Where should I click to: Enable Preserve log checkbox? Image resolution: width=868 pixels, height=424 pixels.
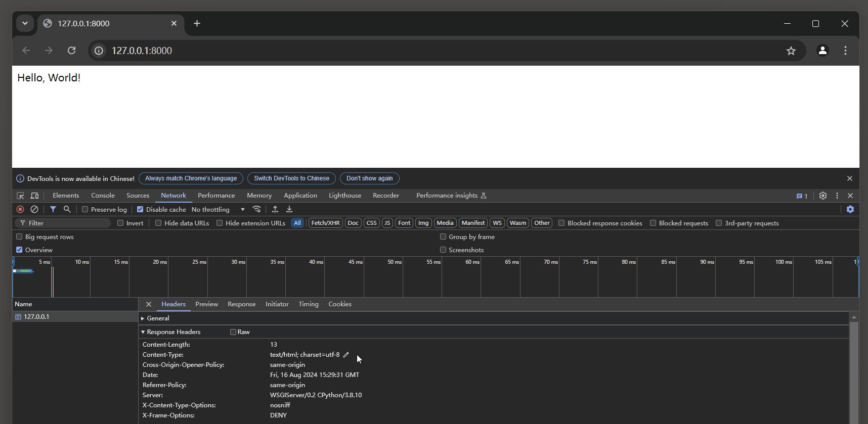pos(85,209)
